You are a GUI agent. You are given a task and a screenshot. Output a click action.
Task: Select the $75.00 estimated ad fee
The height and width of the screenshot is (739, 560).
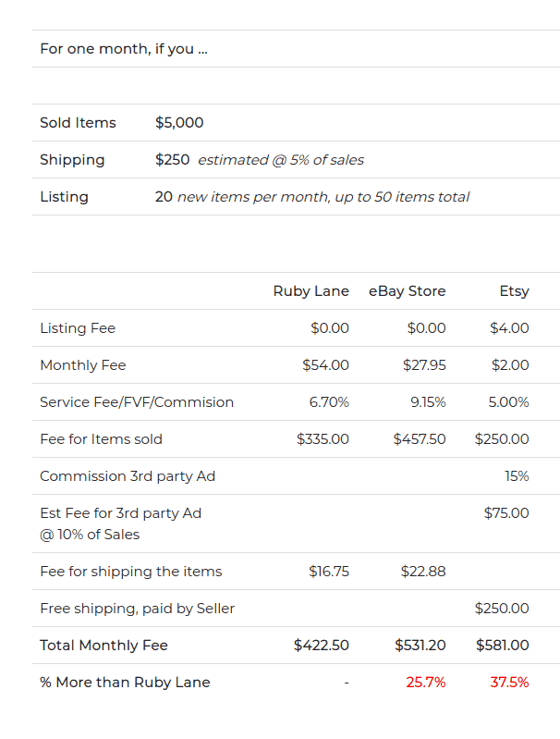tap(506, 512)
